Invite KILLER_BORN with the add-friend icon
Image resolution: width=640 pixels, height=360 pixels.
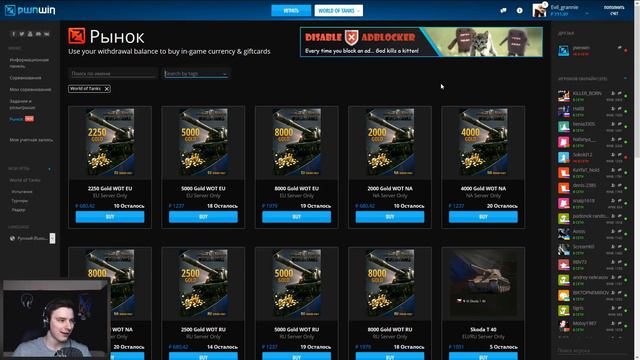pos(613,93)
